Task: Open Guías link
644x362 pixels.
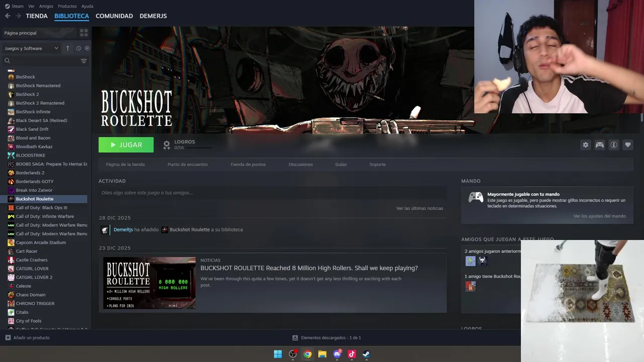Action: coord(341,164)
